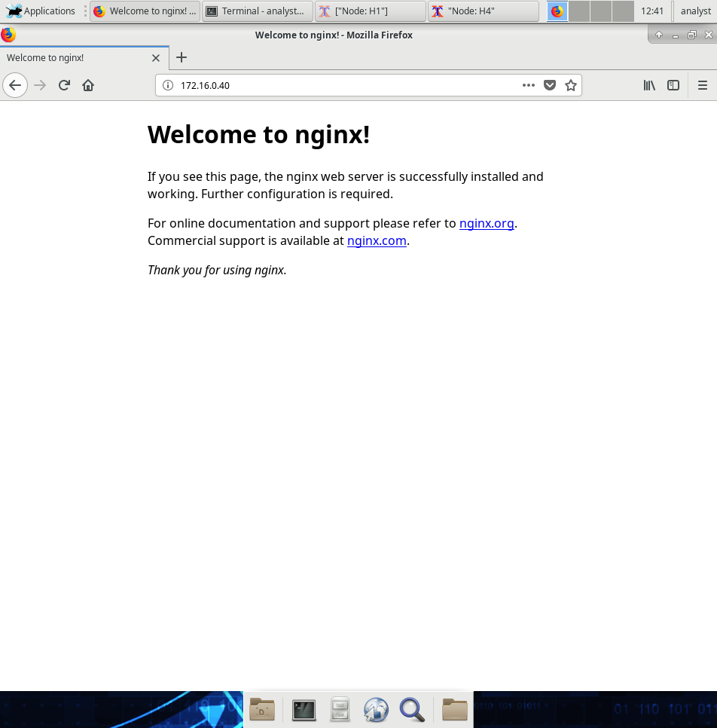Open the file manager cabinet dock icon
Screen dimensions: 717x728
[x=340, y=709]
